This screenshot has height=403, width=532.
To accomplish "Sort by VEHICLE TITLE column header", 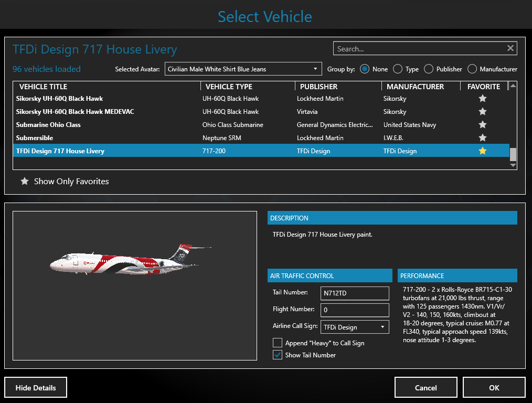I will pos(43,87).
